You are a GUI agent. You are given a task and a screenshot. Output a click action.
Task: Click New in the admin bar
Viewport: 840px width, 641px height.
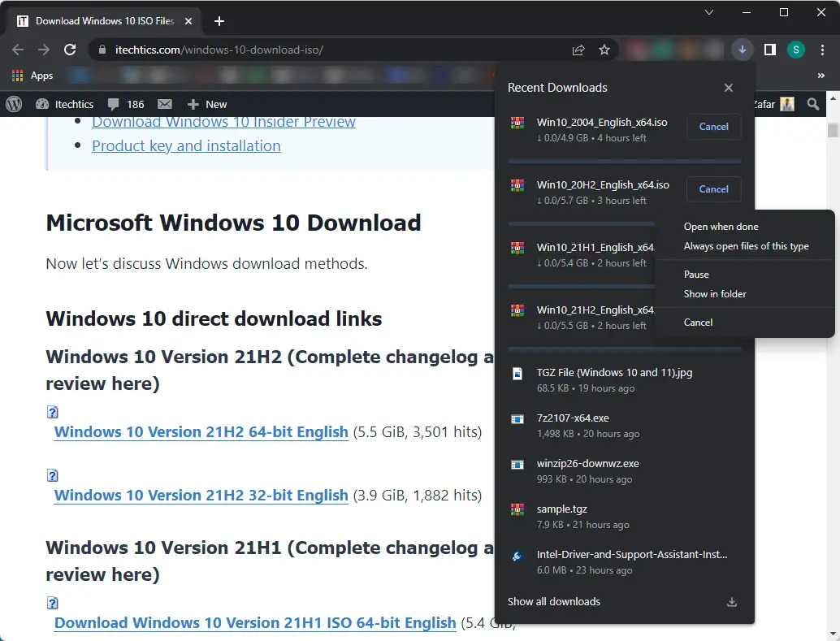(207, 104)
